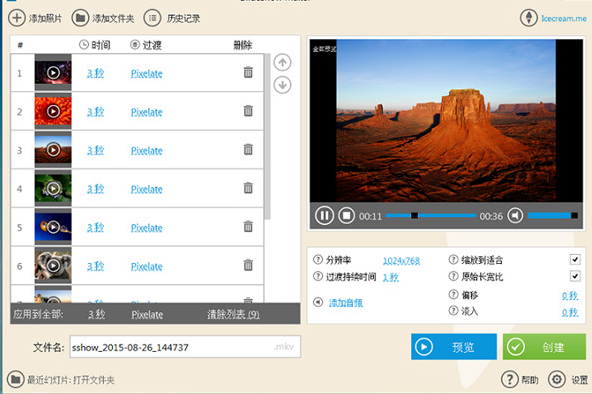Set apply-to-all Pixelate transition
Image resolution: width=592 pixels, height=394 pixels.
coord(147,314)
